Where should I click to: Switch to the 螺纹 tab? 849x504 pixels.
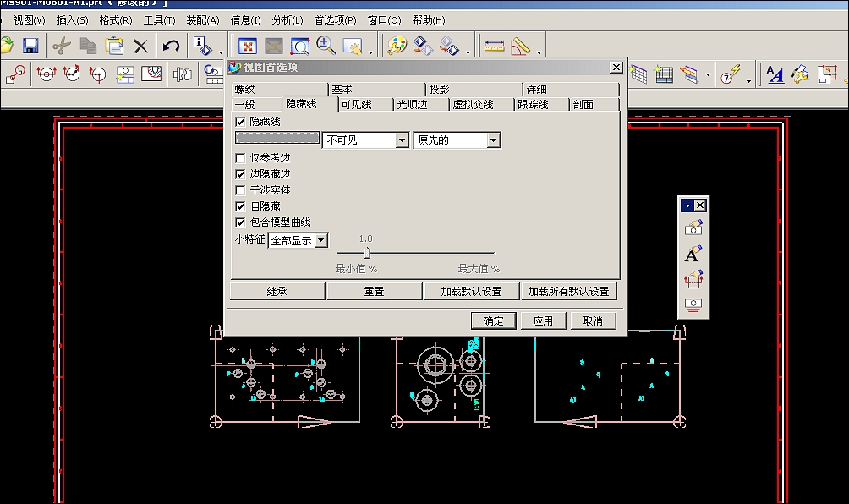click(280, 90)
